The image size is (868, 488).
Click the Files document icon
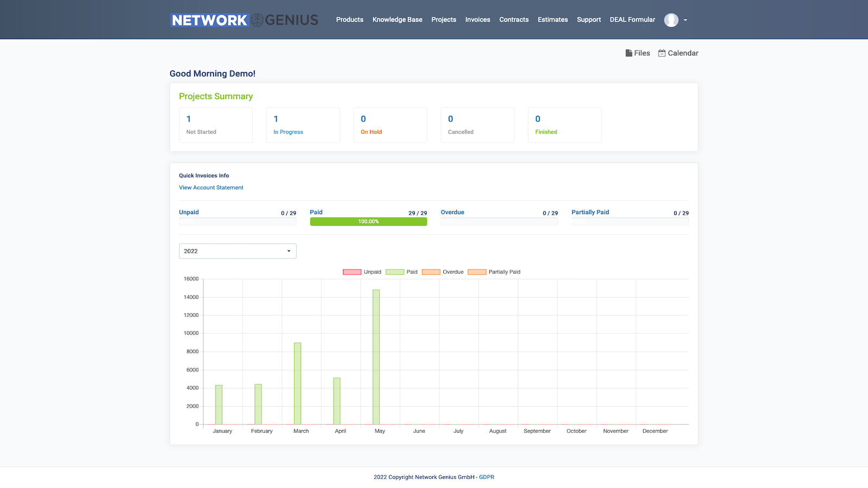629,53
